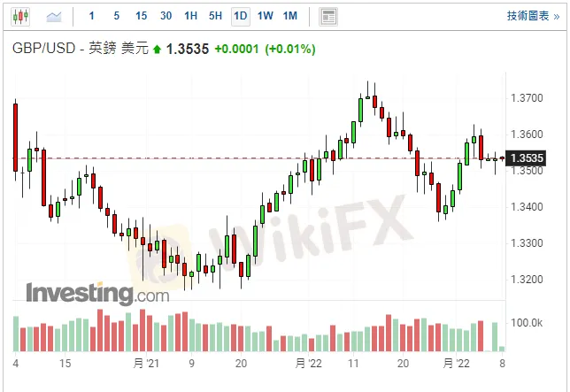
Task: Click the green up arrow beside the price
Action: pyautogui.click(x=158, y=50)
